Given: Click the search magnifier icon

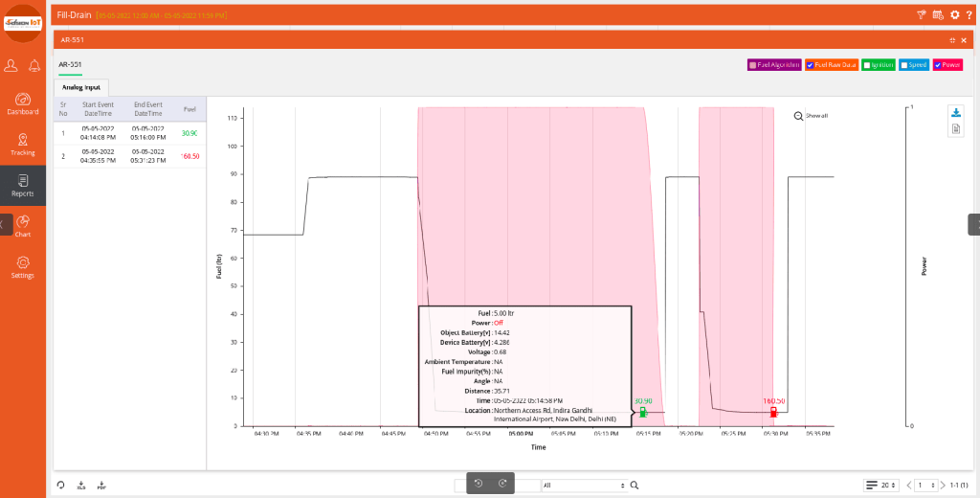Looking at the screenshot, I should (x=635, y=485).
